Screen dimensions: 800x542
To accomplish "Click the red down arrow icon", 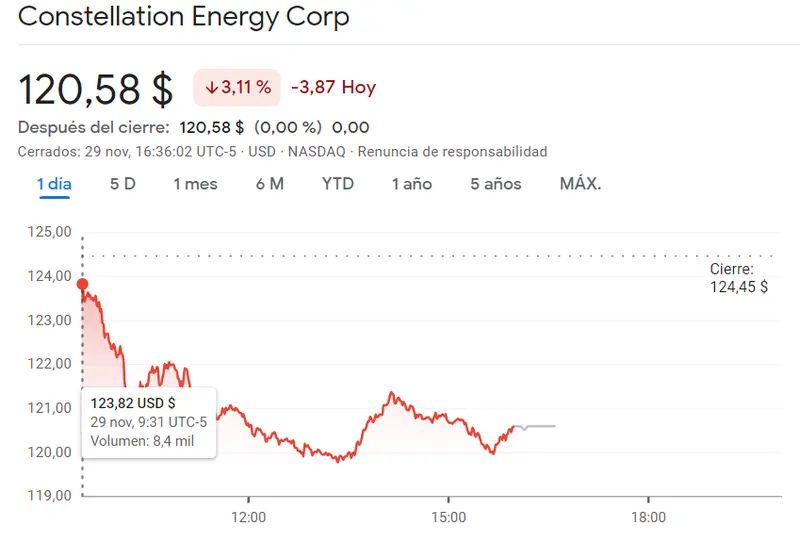I will tap(211, 88).
